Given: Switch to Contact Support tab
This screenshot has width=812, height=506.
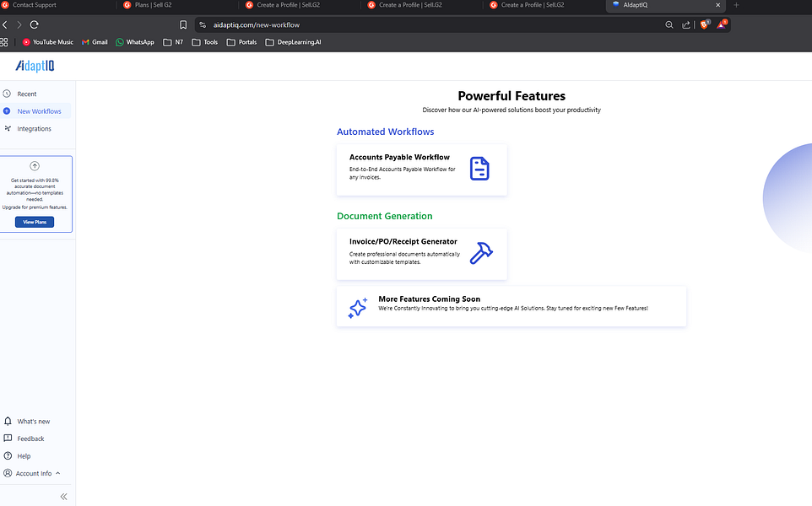Looking at the screenshot, I should click(x=34, y=5).
